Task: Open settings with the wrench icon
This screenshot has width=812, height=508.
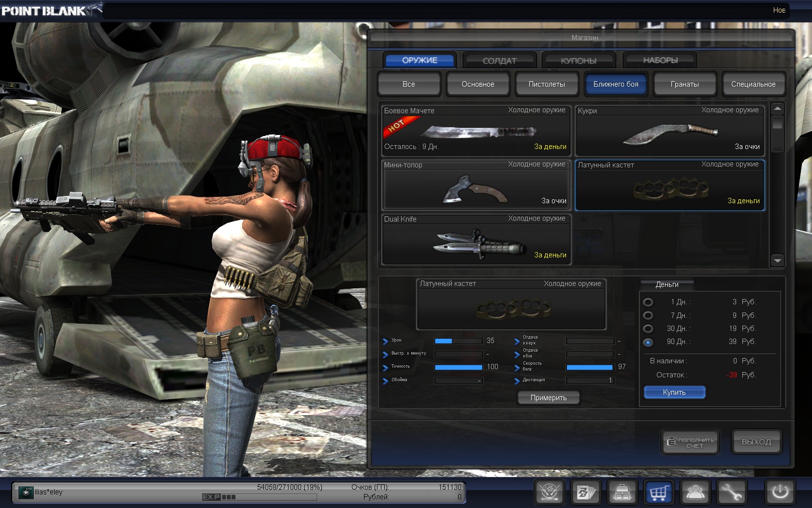Action: coord(731,493)
